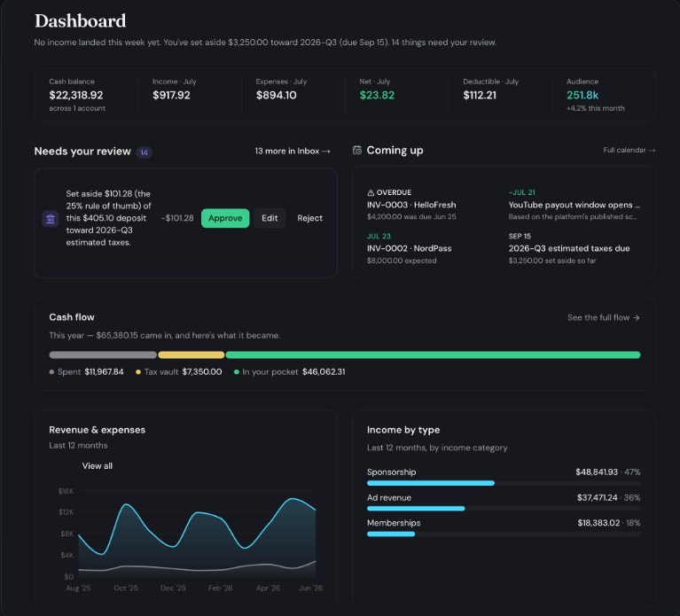680x616 pixels.
Task: Click the Memberships $18,383.02 · 18% value
Action: tap(609, 523)
